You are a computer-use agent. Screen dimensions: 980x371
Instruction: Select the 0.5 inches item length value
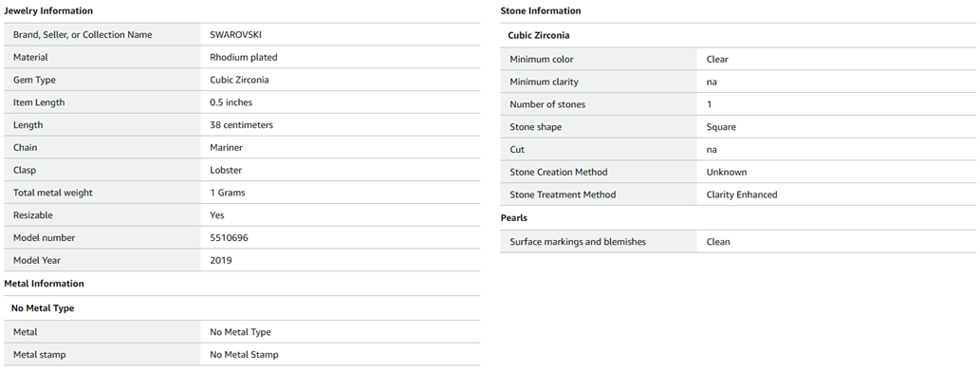231,102
